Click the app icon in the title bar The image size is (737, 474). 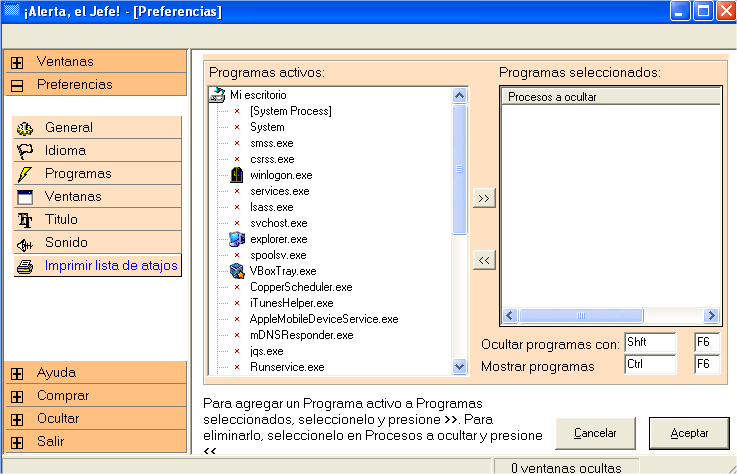point(11,11)
